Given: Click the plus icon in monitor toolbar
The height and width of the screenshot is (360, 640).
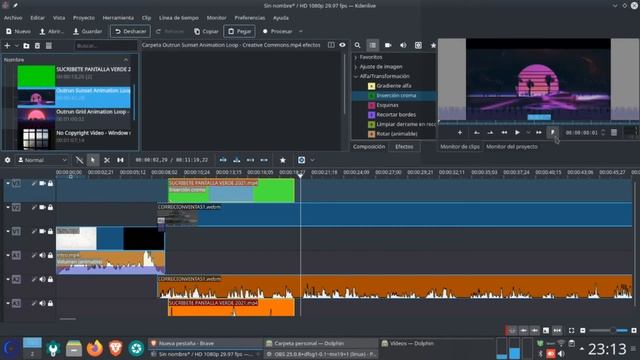Looking at the screenshot, I should pos(460,133).
